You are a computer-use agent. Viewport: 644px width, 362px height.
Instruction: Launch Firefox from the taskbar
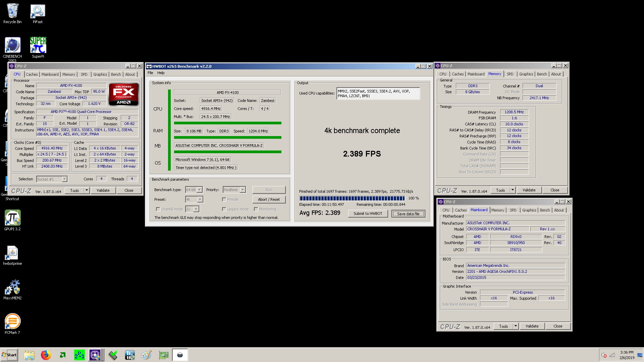click(x=46, y=355)
